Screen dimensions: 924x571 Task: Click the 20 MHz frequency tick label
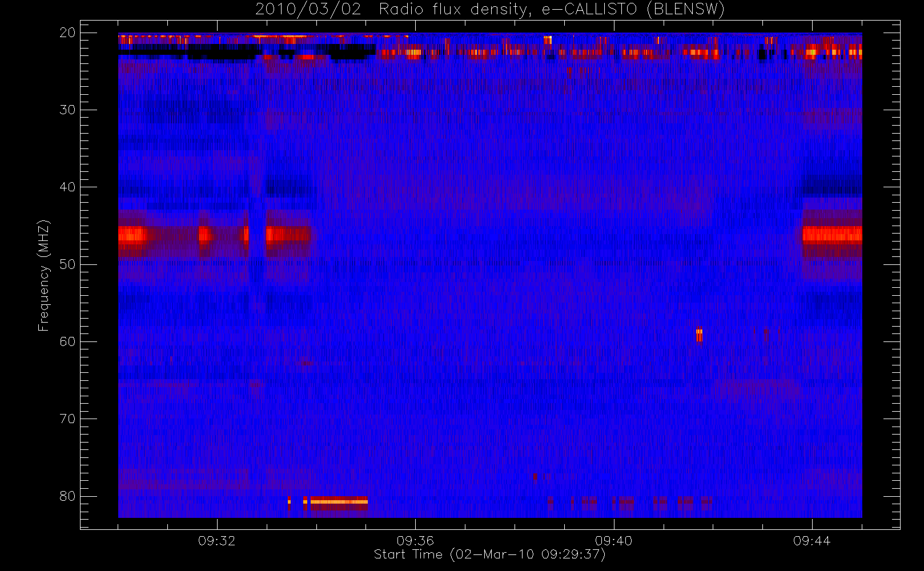click(x=67, y=33)
